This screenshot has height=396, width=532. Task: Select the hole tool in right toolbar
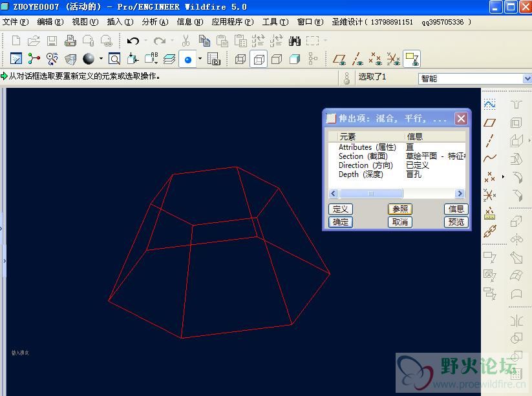click(x=516, y=105)
